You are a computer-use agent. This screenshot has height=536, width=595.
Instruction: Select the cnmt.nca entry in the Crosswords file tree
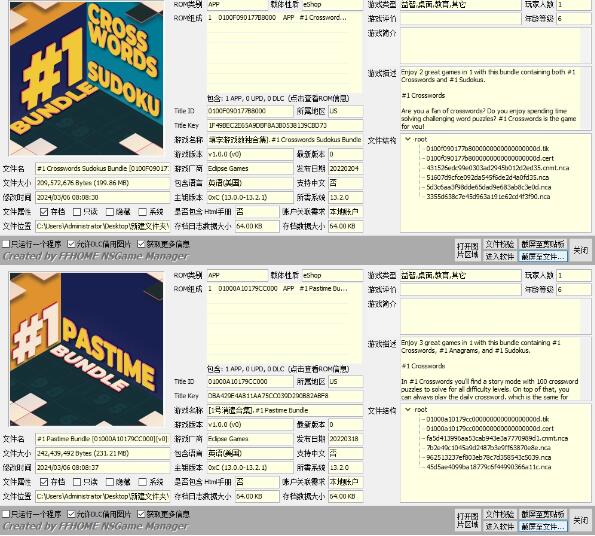coord(497,168)
